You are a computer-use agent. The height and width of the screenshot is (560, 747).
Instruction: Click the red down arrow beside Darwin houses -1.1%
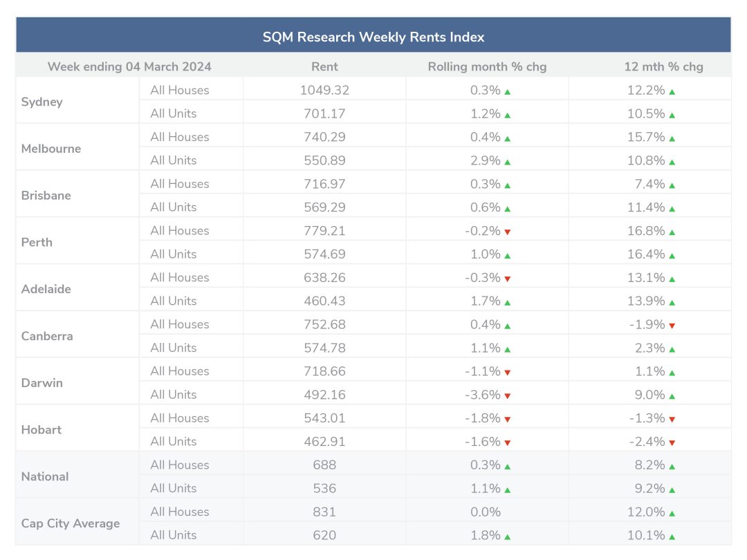pyautogui.click(x=508, y=373)
